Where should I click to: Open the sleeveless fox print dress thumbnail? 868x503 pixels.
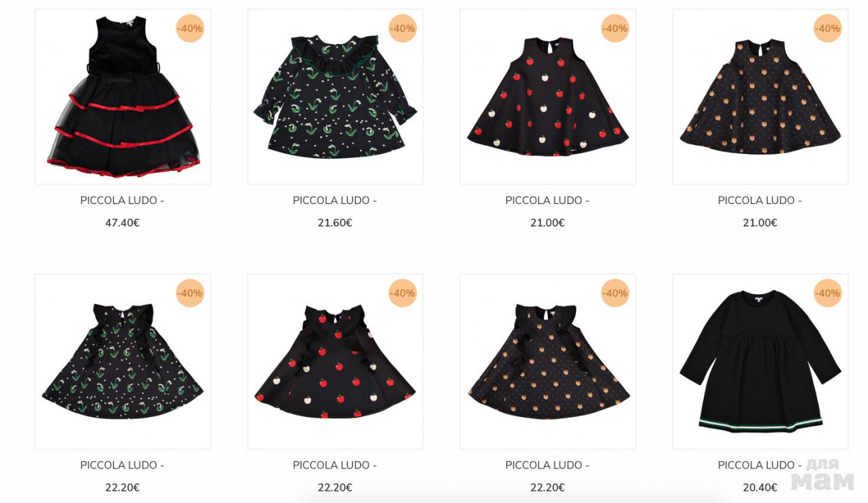click(x=760, y=96)
